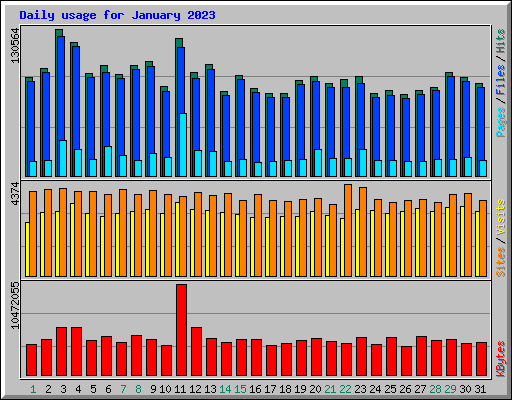Click day 7 on the date axis
The width and height of the screenshot is (512, 400).
click(x=123, y=389)
